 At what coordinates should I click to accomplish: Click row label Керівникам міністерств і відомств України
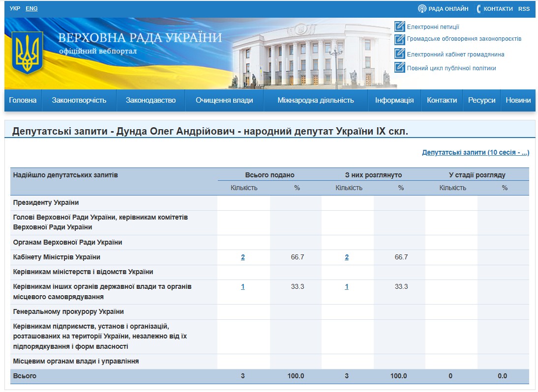(x=83, y=272)
